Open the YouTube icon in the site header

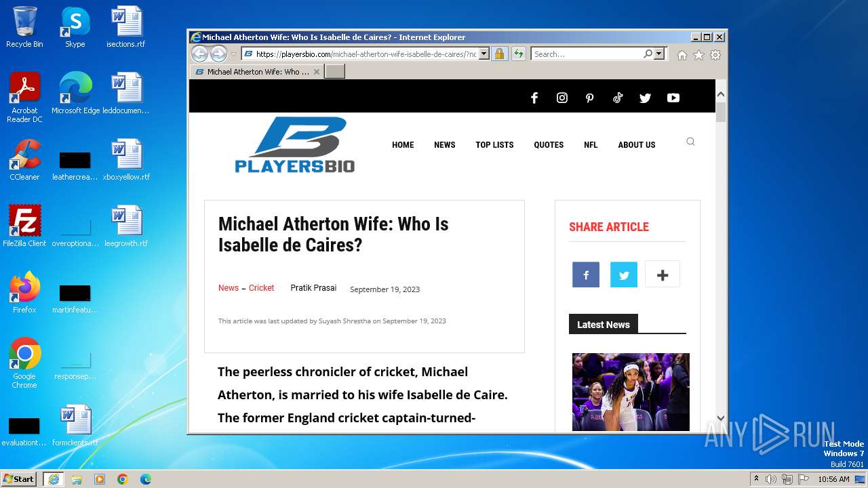pyautogui.click(x=673, y=98)
